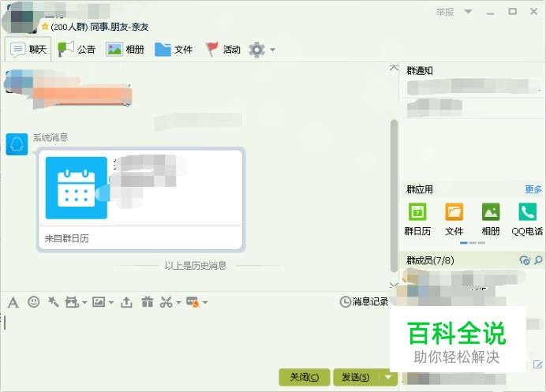Click the 群通知 header text

coord(420,71)
